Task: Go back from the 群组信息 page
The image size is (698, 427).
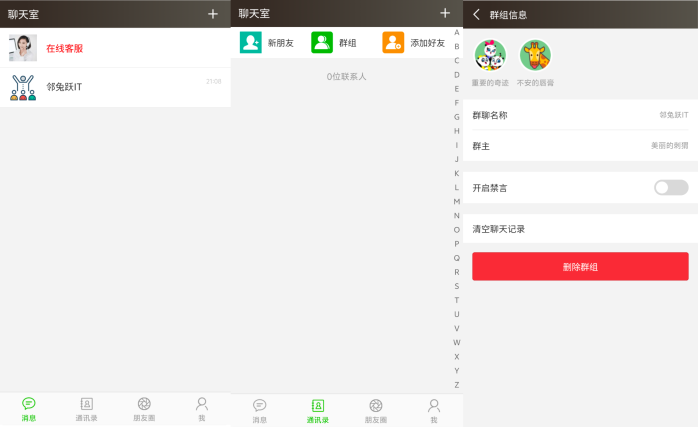Action: 476,15
